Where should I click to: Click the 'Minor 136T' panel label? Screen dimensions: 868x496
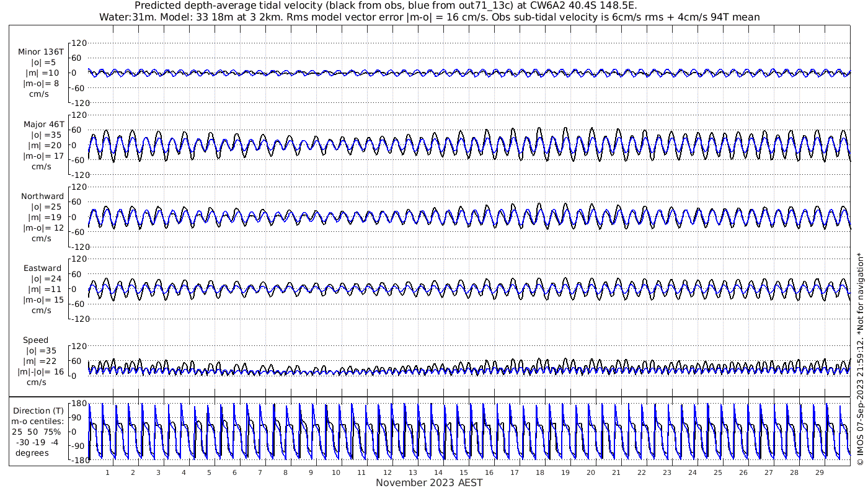click(41, 52)
